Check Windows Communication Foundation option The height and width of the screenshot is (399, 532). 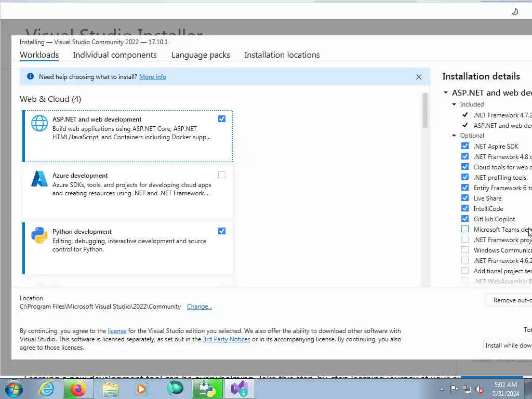(x=465, y=250)
